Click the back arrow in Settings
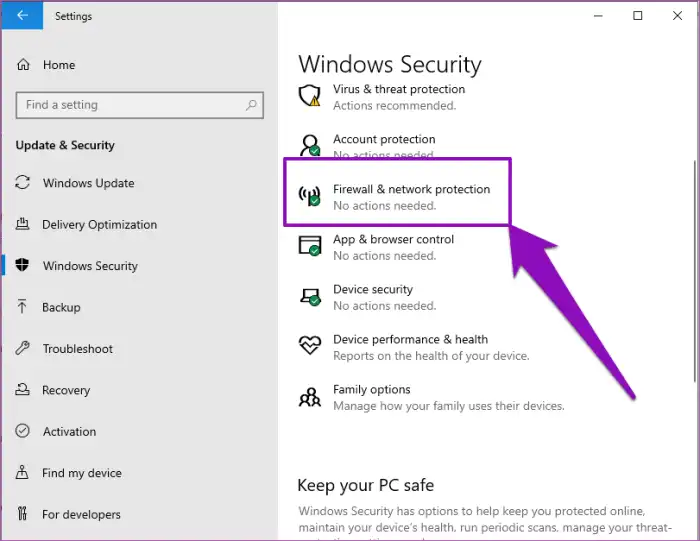Screen dimensions: 700x541 pyautogui.click(x=22, y=15)
